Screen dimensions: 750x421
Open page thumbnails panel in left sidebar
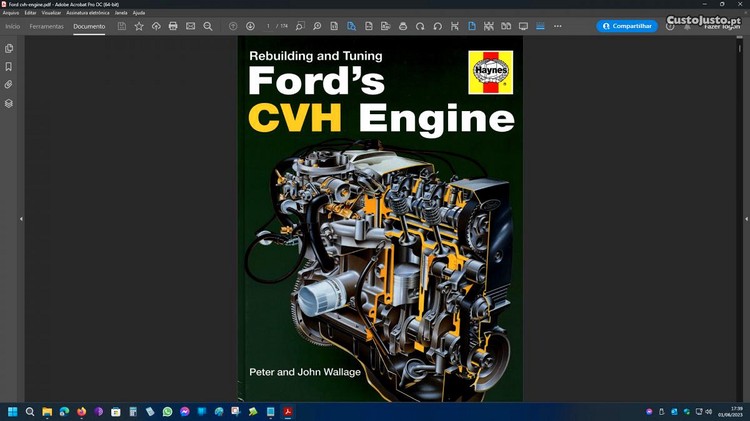tap(9, 48)
